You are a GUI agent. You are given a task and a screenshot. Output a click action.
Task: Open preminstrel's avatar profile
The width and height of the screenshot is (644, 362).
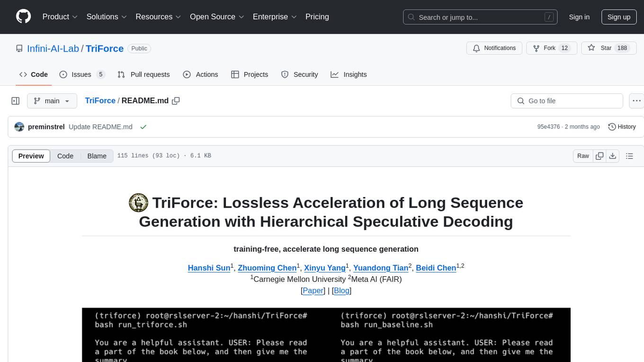(x=19, y=127)
